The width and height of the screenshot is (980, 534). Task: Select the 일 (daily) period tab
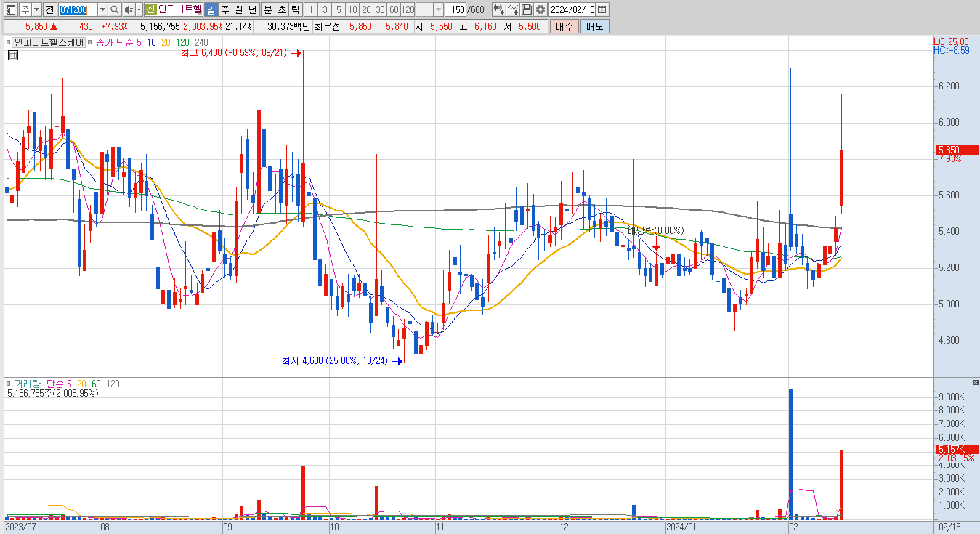211,9
